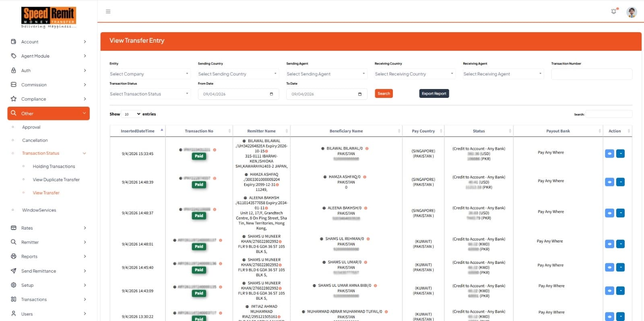The image size is (644, 321).
Task: Change the Show entries count selector
Action: click(x=132, y=114)
